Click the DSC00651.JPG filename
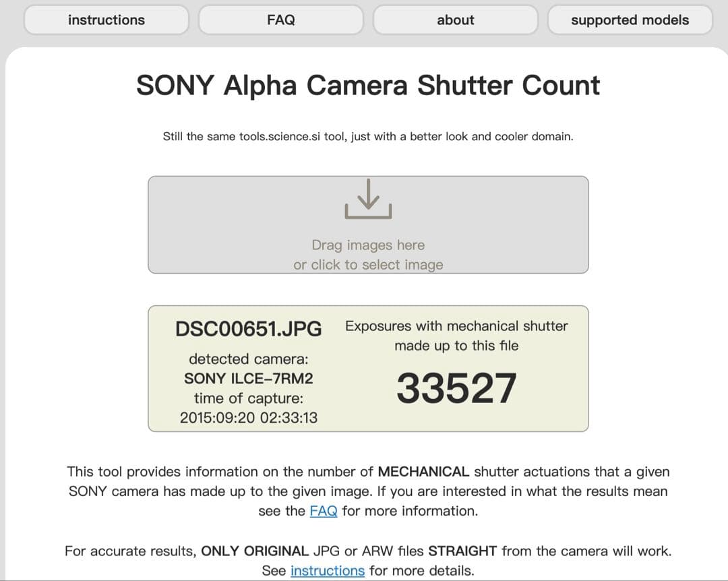 [x=250, y=330]
